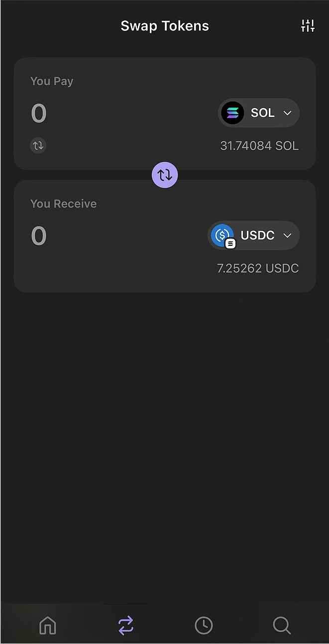Click the USDC coin logo
Image resolution: width=329 pixels, height=644 pixels.
coord(222,235)
